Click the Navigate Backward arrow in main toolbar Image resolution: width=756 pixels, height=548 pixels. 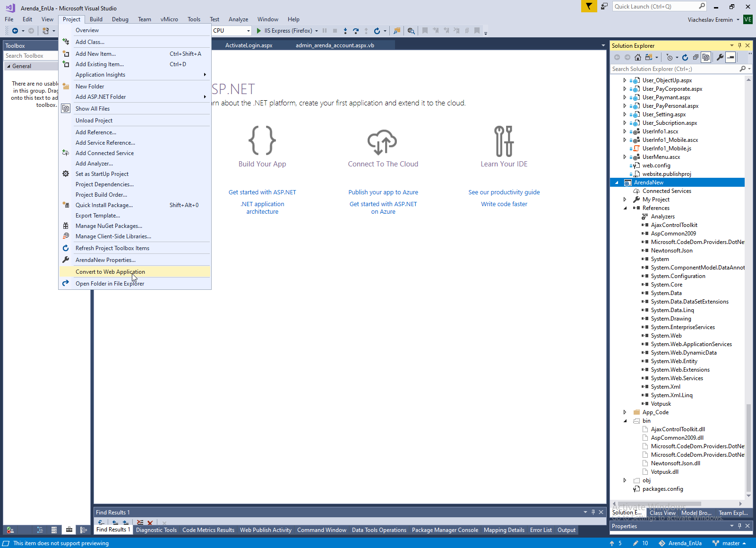pyautogui.click(x=15, y=31)
